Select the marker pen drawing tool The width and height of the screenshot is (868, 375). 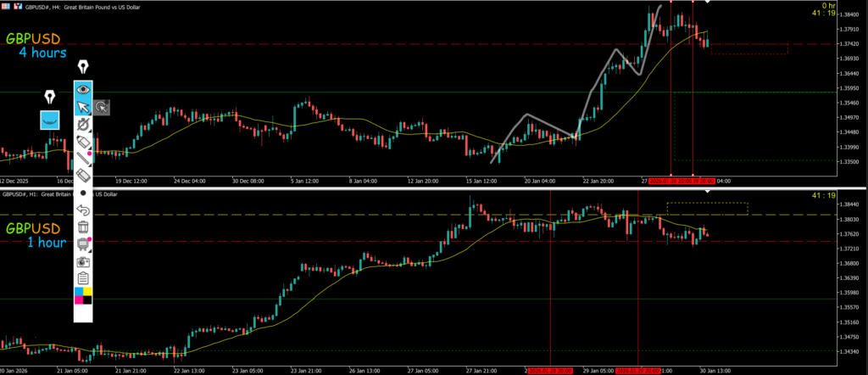click(x=83, y=141)
